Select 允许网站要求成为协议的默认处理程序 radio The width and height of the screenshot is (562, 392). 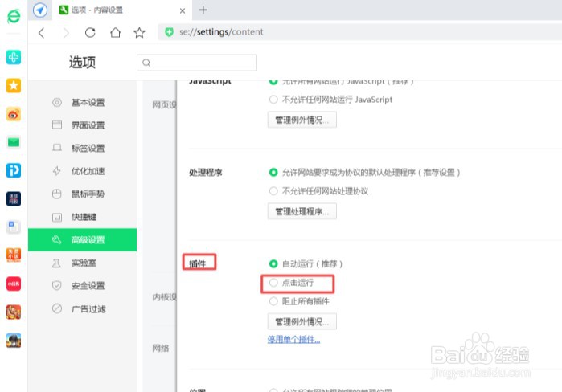coord(273,172)
